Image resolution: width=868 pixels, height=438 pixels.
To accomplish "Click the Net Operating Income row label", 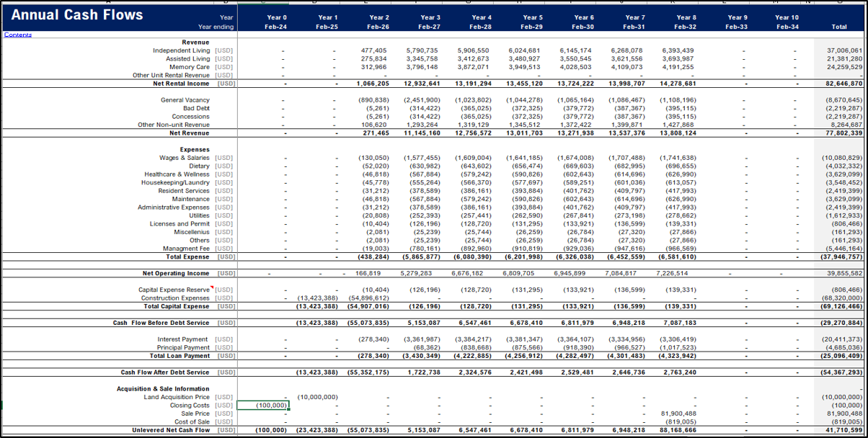I will pos(177,274).
